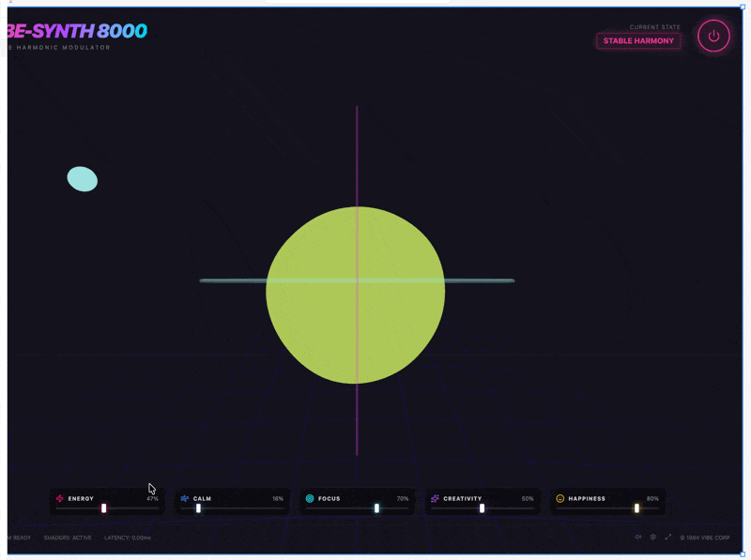751x560 pixels.
Task: Enter fullscreen with the expand icon
Action: [668, 537]
